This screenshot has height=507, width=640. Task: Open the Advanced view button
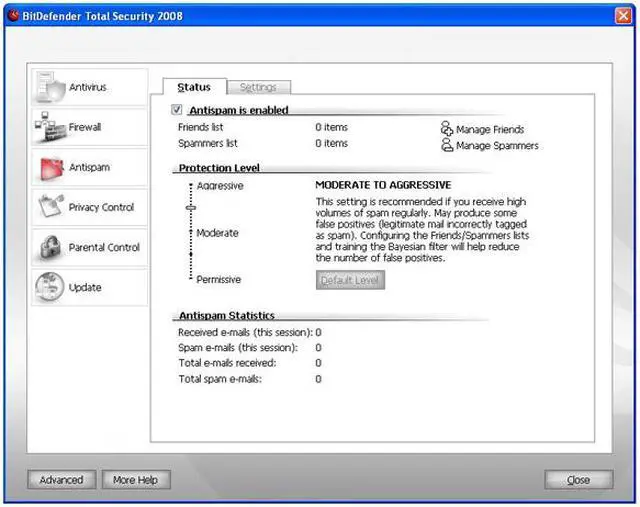(x=61, y=480)
